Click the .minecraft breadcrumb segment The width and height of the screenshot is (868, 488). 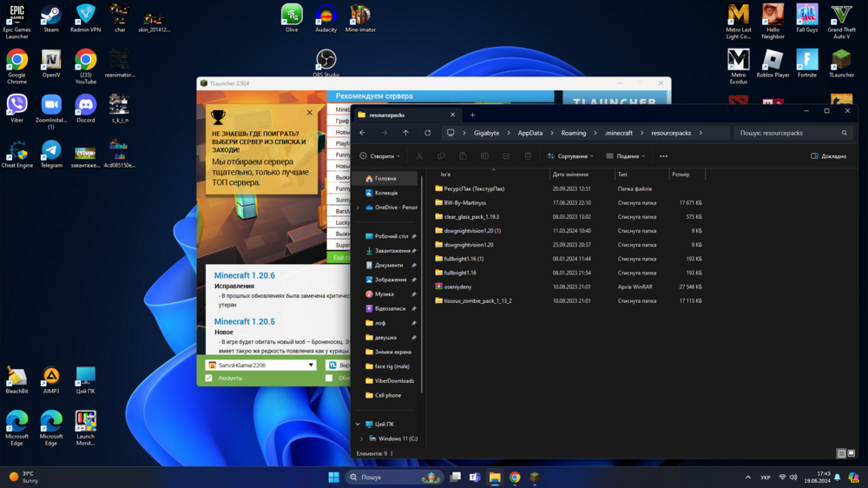(618, 133)
